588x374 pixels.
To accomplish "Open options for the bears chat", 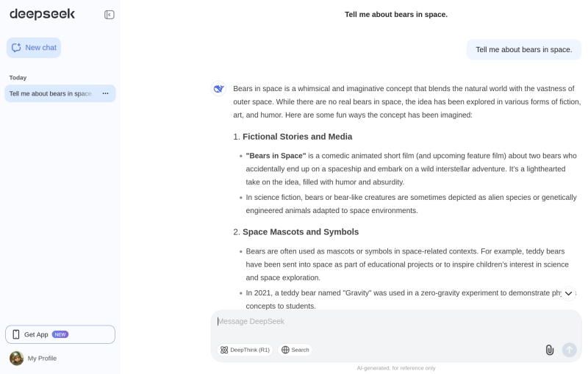I will [105, 93].
